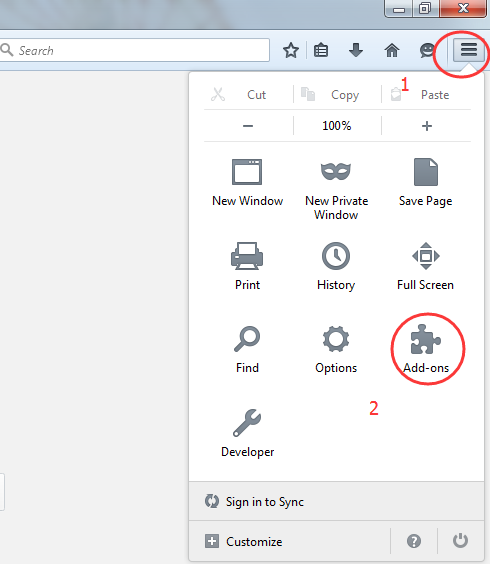Image resolution: width=490 pixels, height=564 pixels.
Task: Cut selection in menu panel
Action: click(x=248, y=95)
